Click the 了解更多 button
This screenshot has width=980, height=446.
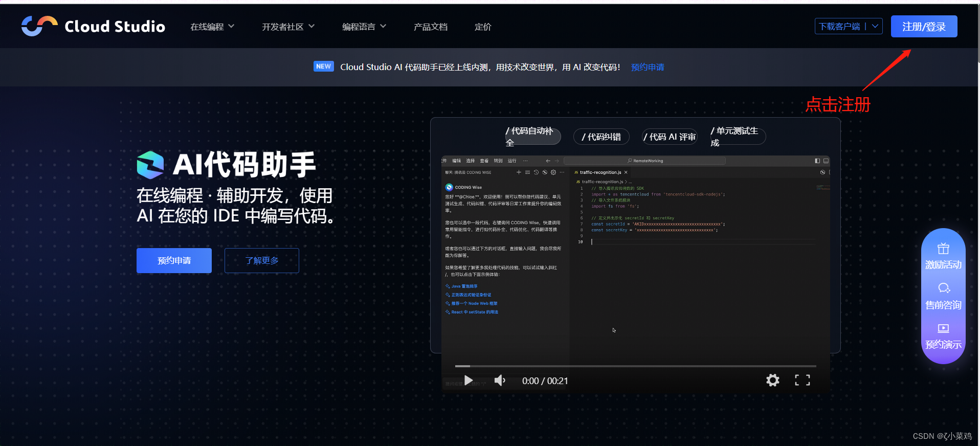click(x=262, y=260)
